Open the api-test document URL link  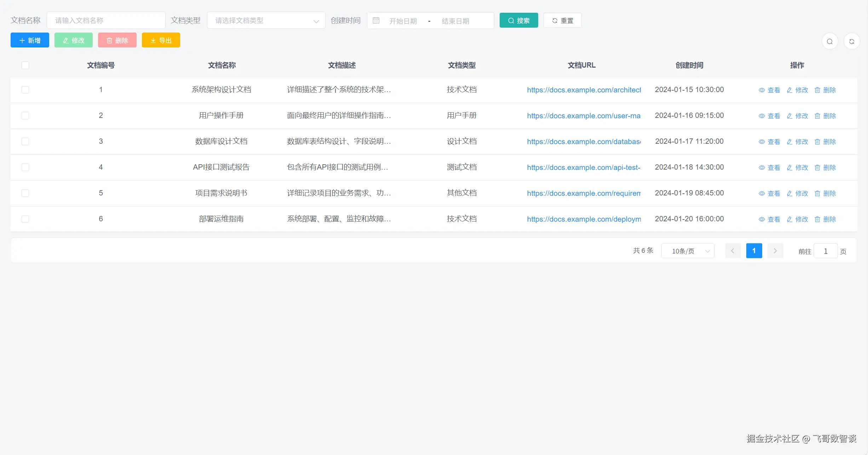coord(584,167)
